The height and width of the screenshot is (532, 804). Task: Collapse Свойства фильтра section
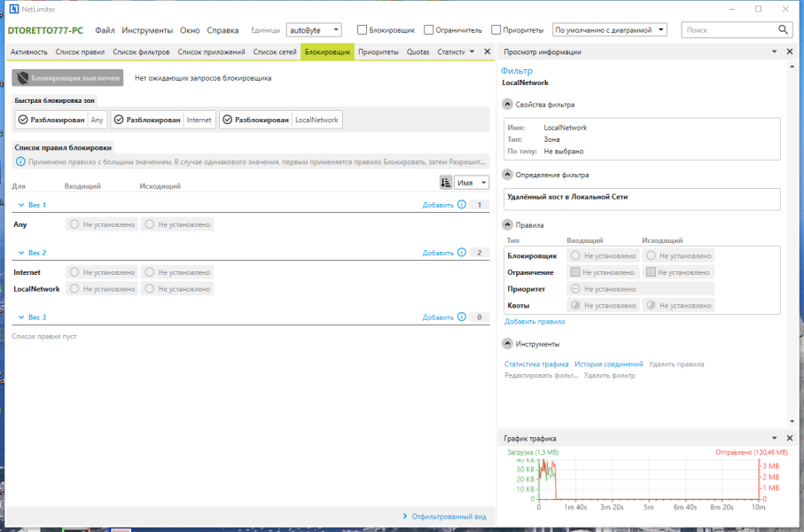point(507,104)
